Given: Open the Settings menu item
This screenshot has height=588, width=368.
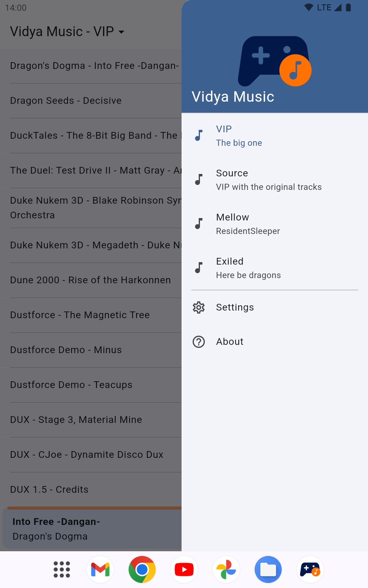Looking at the screenshot, I should tap(235, 307).
